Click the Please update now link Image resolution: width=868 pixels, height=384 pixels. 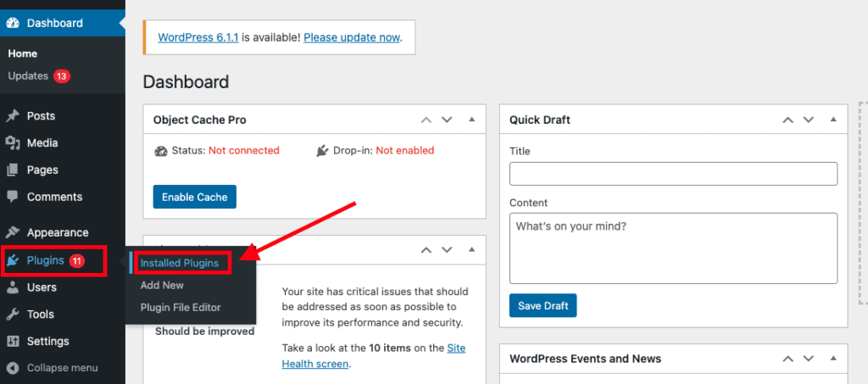coord(352,37)
